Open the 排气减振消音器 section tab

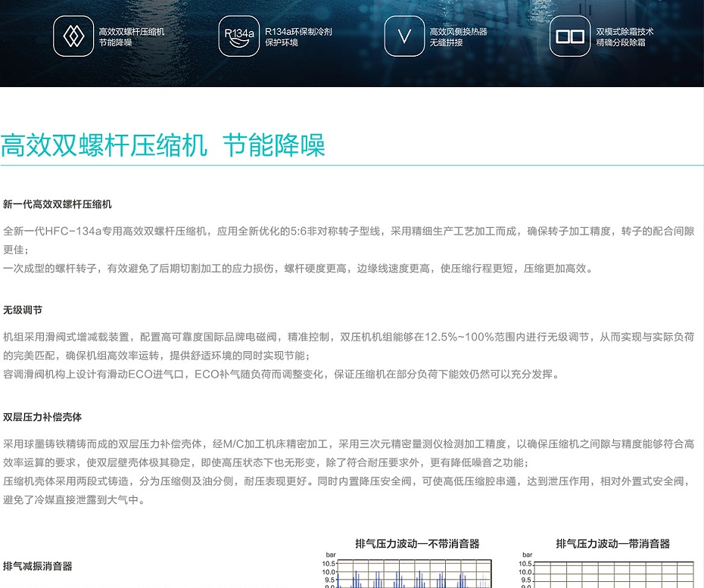[37, 566]
